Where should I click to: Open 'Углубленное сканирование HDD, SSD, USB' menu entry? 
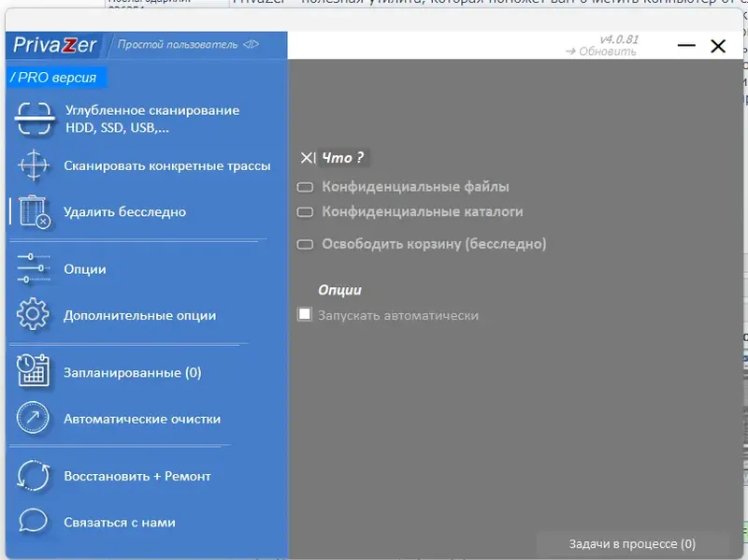pos(152,119)
